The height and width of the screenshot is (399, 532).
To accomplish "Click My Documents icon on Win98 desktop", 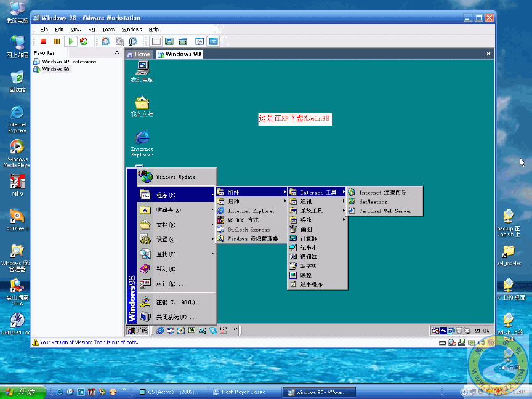I will point(142,107).
